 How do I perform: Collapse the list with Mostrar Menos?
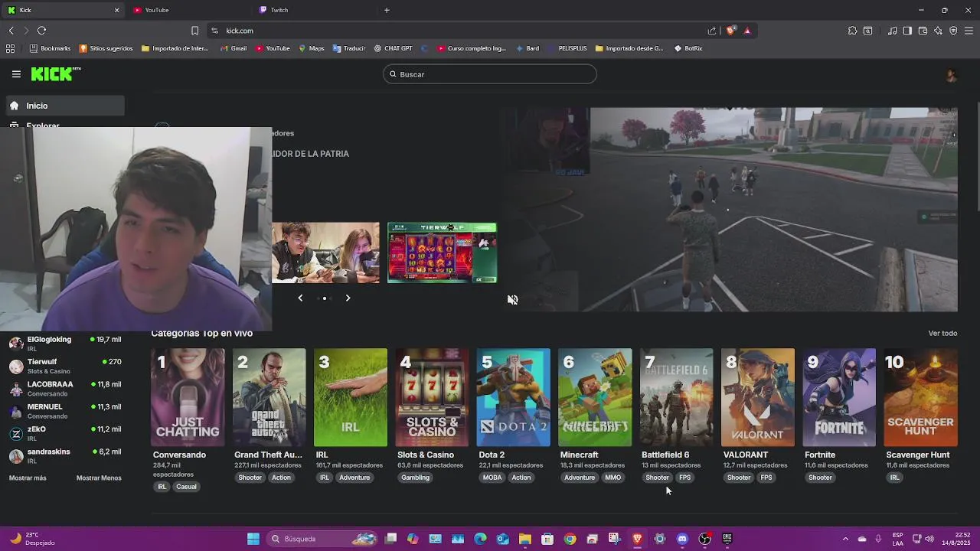[x=99, y=478]
